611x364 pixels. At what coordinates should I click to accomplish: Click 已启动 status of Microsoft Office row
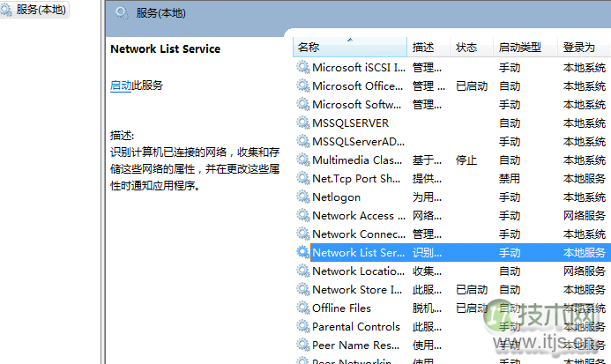click(x=472, y=86)
